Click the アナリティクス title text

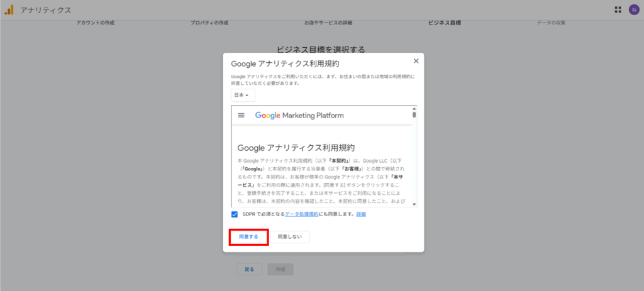(x=45, y=10)
